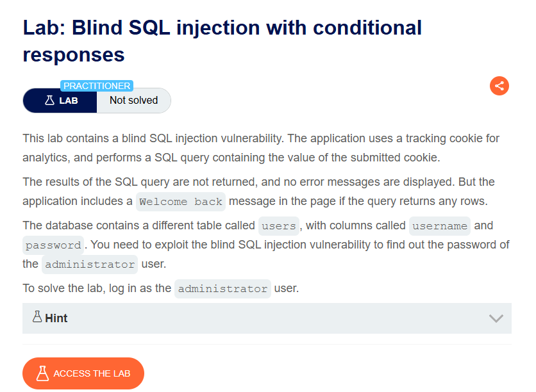
Task: Click the PRACTITIONER difficulty badge
Action: pyautogui.click(x=97, y=86)
